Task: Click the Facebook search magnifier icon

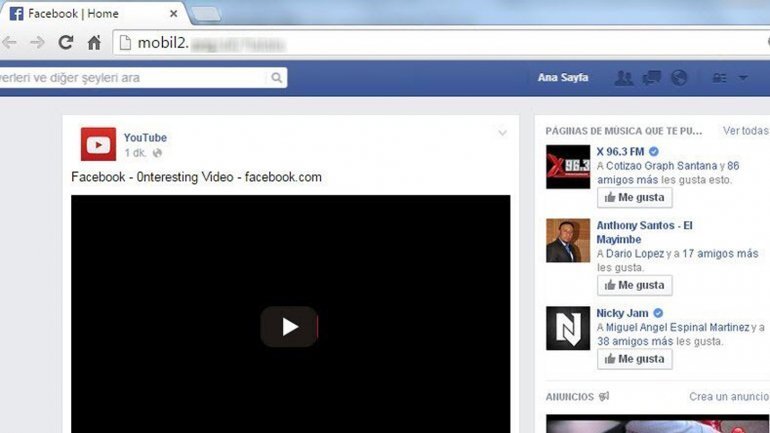Action: (x=277, y=78)
